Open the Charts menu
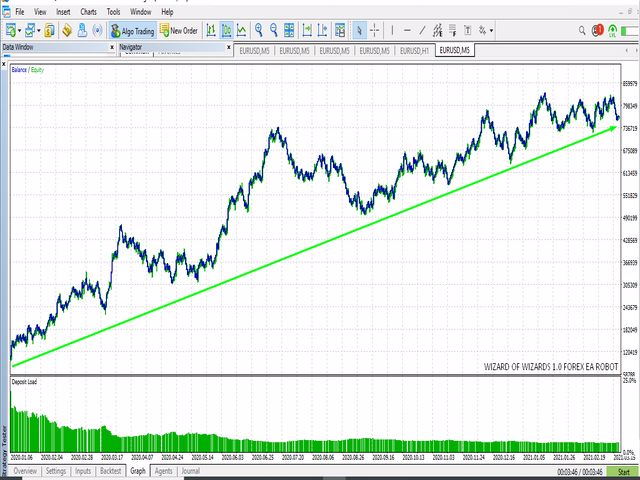 tap(88, 11)
